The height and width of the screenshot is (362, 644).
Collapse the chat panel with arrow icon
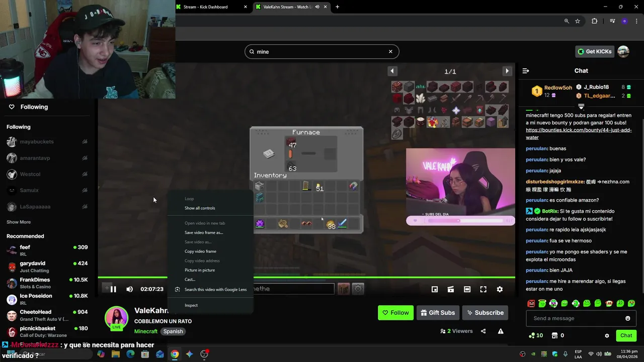(x=526, y=71)
